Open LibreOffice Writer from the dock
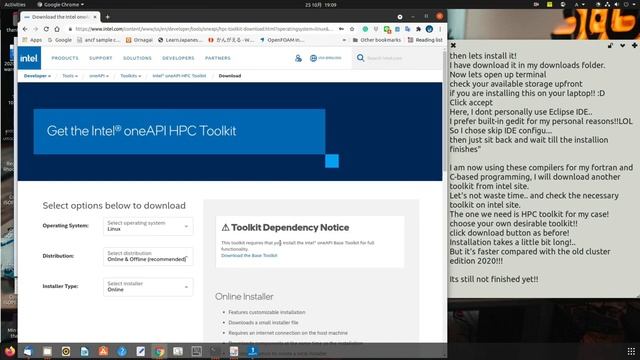The width and height of the screenshot is (640, 360). (84, 351)
